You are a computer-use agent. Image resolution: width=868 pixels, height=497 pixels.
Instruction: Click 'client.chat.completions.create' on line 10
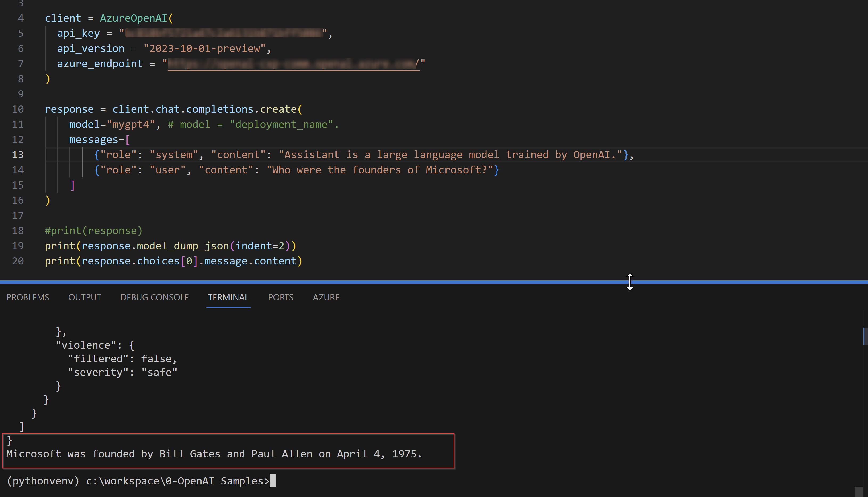click(x=204, y=109)
